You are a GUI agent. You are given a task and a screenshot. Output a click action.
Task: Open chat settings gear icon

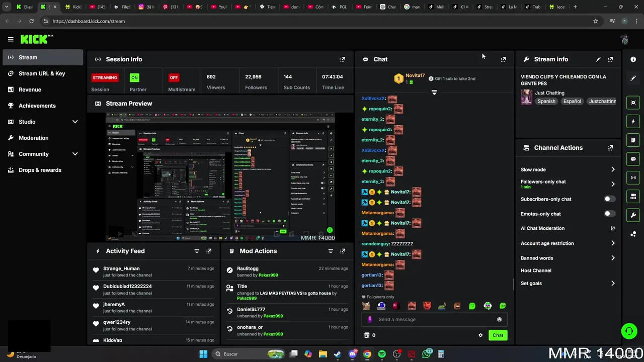[x=480, y=335]
